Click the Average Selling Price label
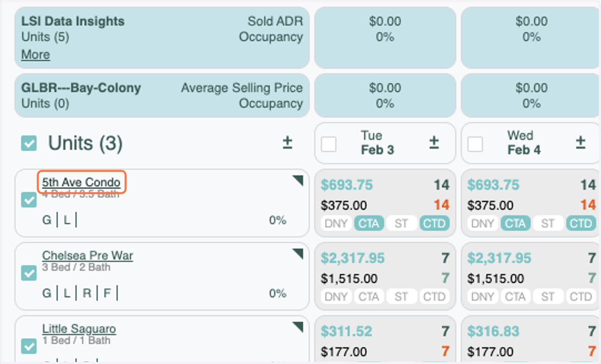601x364 pixels. click(x=242, y=88)
